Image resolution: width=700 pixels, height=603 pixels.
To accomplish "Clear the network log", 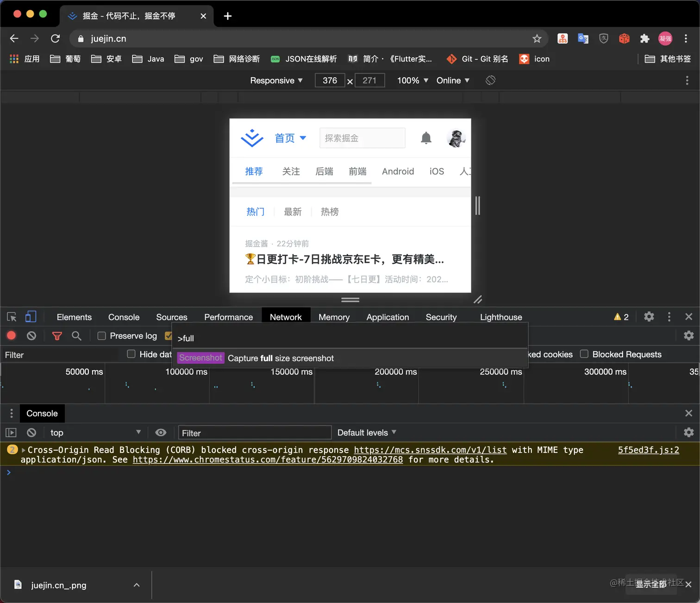I will (x=31, y=336).
